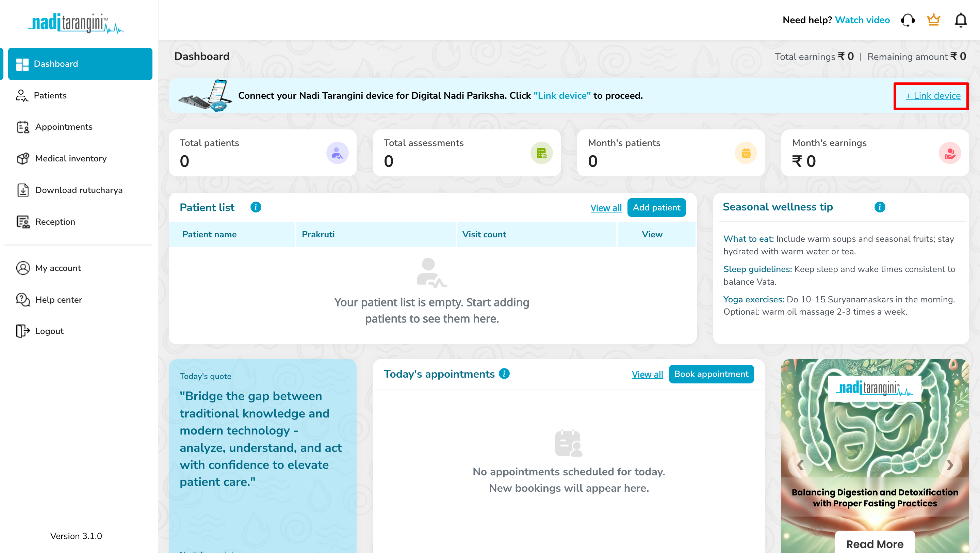This screenshot has width=980, height=553.
Task: Click Seasonal wellness tip info icon
Action: 880,207
